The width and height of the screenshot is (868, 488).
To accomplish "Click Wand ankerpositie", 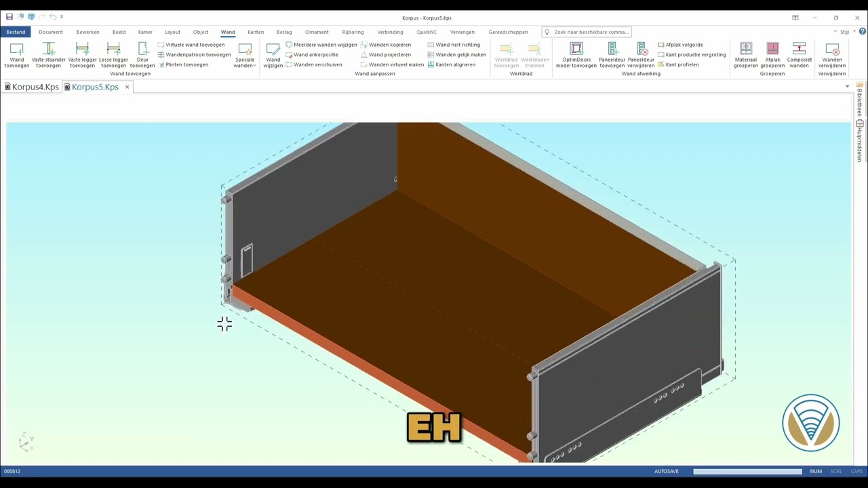I will click(x=311, y=55).
